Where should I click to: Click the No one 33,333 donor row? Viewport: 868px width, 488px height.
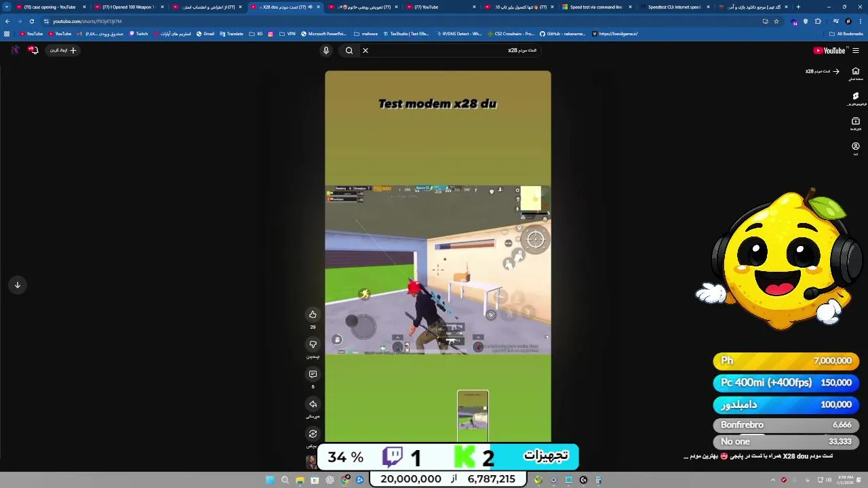point(786,441)
